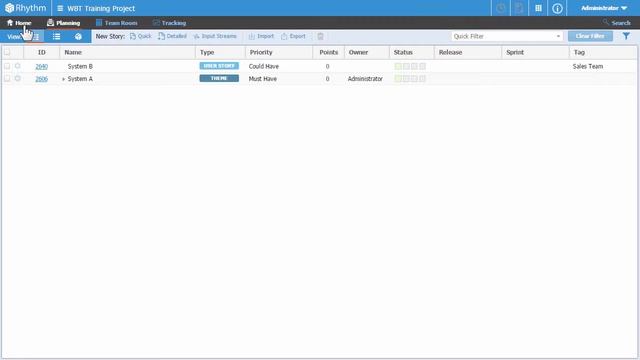Open the funnel filter icon
Screen dimensions: 640x360
(x=626, y=36)
